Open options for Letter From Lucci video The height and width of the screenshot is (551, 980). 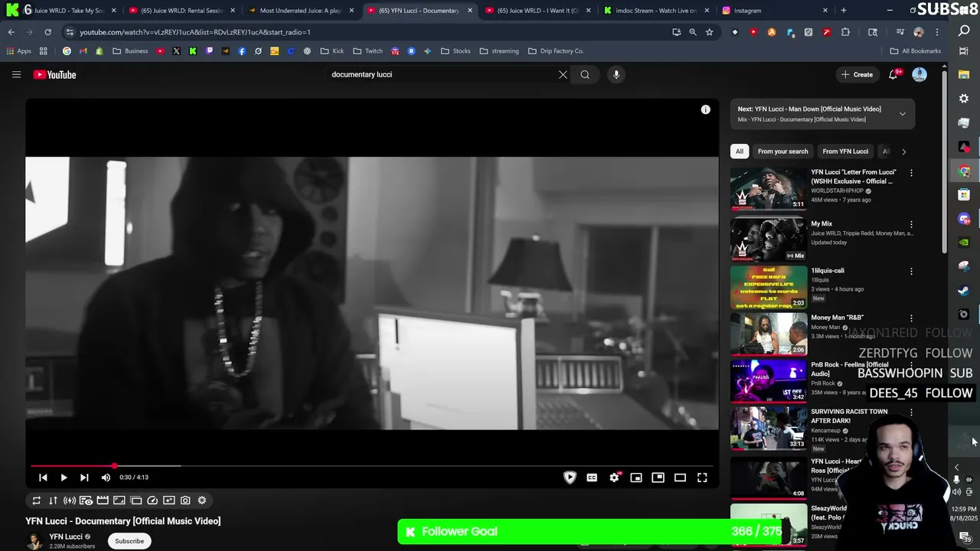pos(911,173)
